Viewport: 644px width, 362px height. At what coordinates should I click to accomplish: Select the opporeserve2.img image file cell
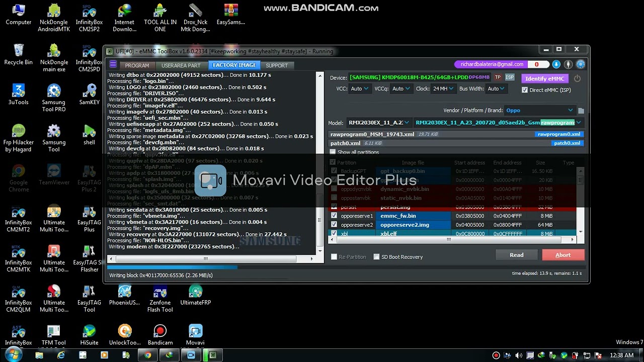(x=413, y=225)
